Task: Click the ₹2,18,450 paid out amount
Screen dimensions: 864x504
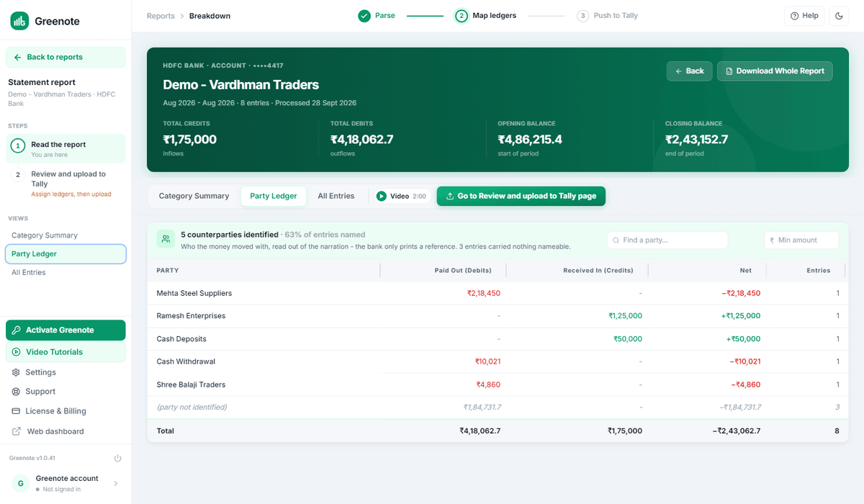Action: (483, 293)
